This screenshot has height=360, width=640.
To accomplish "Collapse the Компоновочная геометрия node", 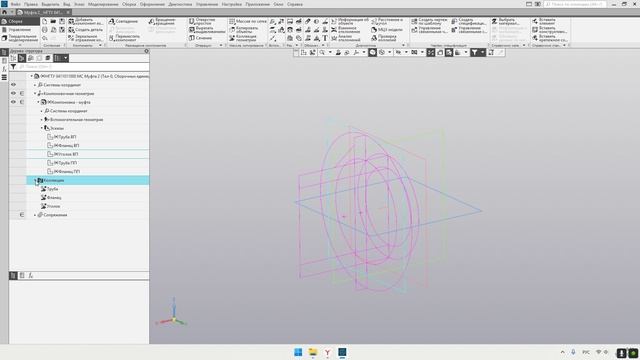I will coord(35,93).
